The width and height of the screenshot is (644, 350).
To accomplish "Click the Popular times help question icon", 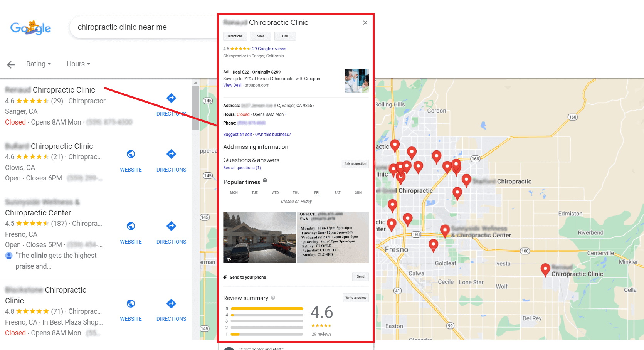I will [265, 180].
